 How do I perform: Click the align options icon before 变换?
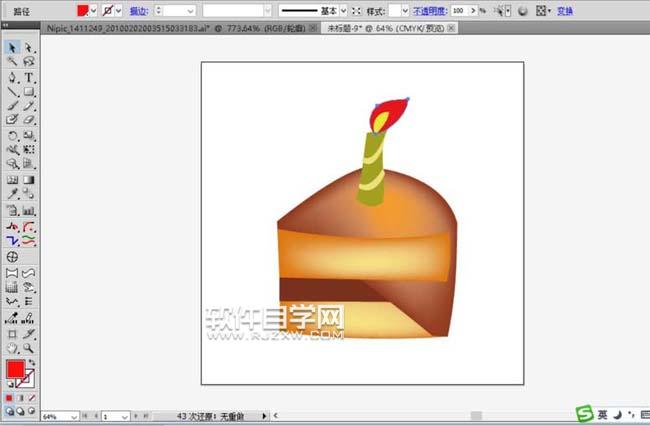point(543,11)
